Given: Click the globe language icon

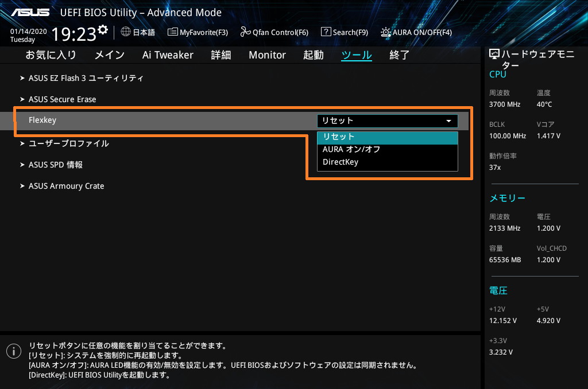Looking at the screenshot, I should (x=126, y=32).
